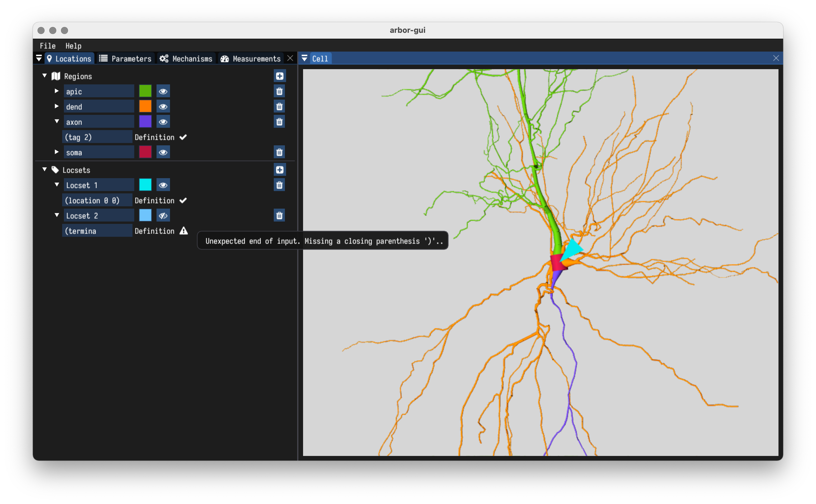Open the Help menu
The width and height of the screenshot is (816, 504).
click(73, 46)
